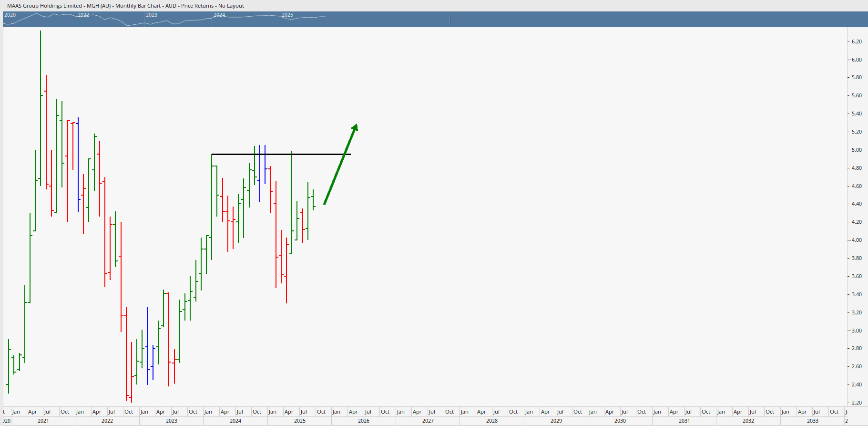Click the 5.60 price axis label
Screen dimensions: 868x426
(857, 95)
